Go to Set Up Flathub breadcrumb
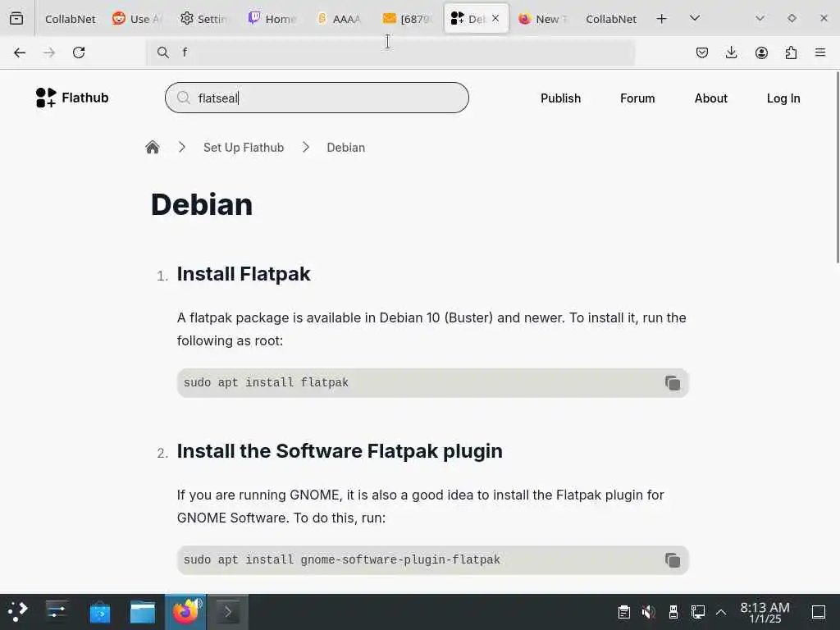840x630 pixels. [244, 148]
